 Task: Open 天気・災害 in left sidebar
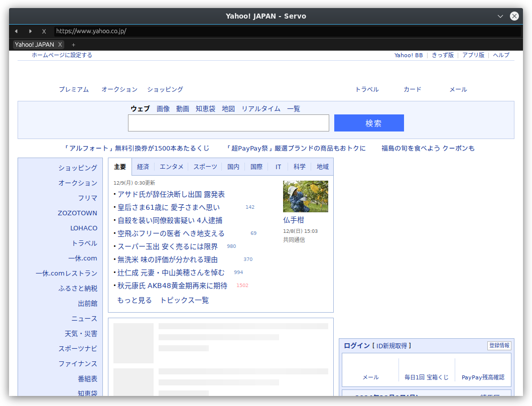pyautogui.click(x=81, y=334)
